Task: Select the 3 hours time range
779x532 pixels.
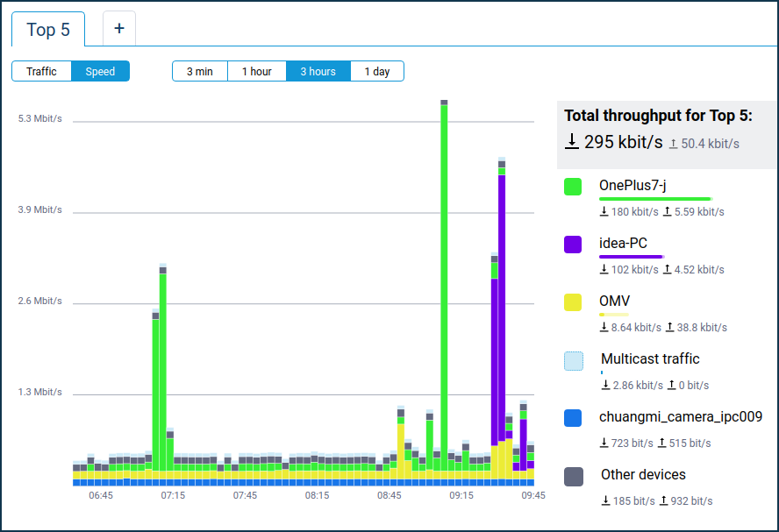Action: (318, 71)
